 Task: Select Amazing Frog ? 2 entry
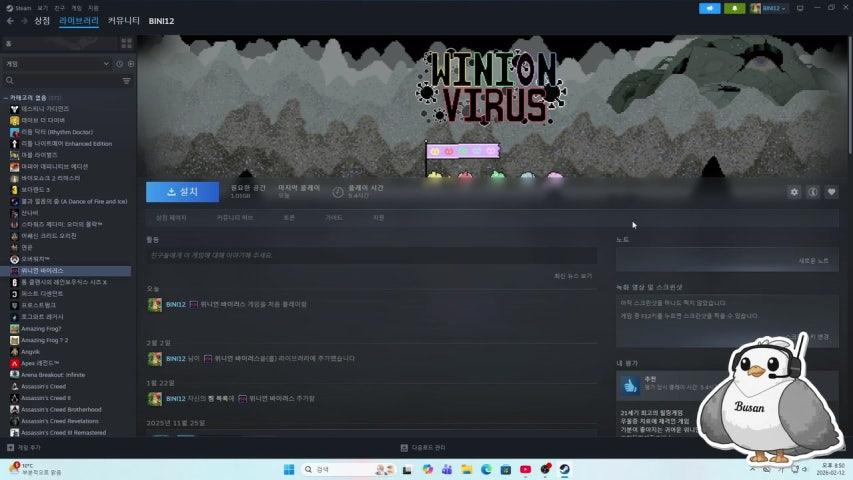(45, 340)
